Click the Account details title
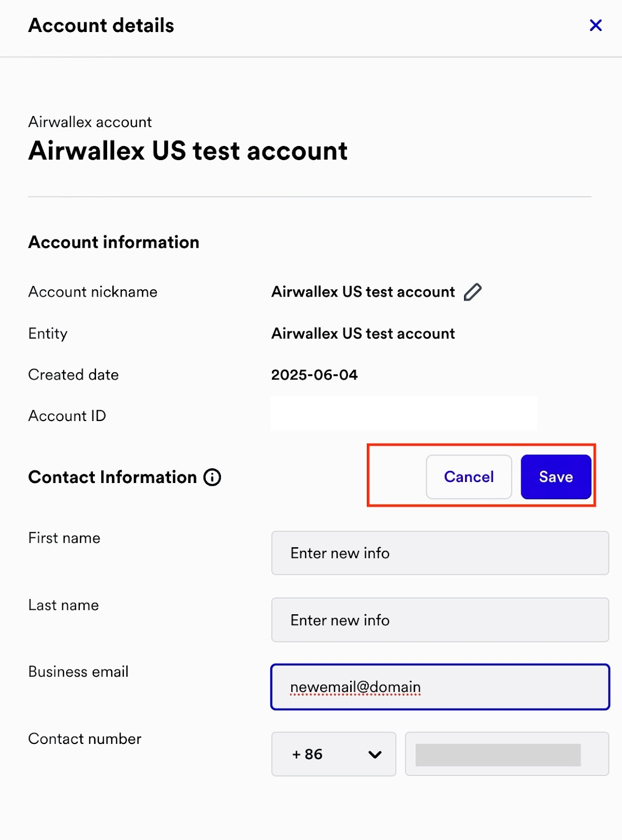622x840 pixels. 101,25
